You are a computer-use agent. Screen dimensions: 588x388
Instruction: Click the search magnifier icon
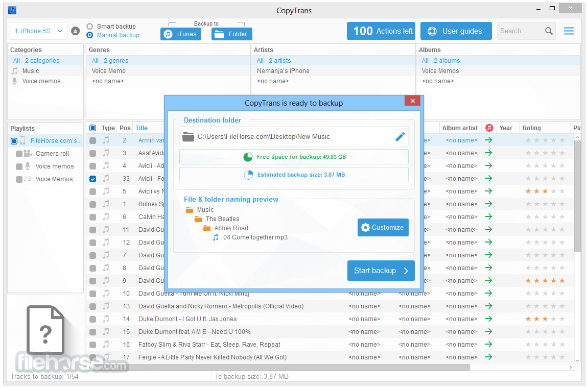click(549, 31)
